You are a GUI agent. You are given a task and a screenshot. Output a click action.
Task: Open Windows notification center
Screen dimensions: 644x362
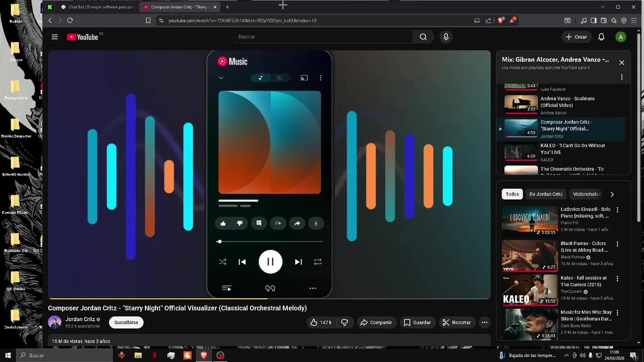[633, 355]
